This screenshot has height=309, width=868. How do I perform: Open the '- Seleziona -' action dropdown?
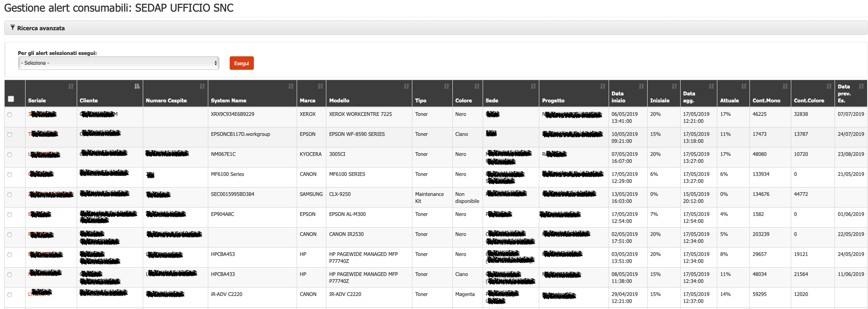pyautogui.click(x=119, y=63)
